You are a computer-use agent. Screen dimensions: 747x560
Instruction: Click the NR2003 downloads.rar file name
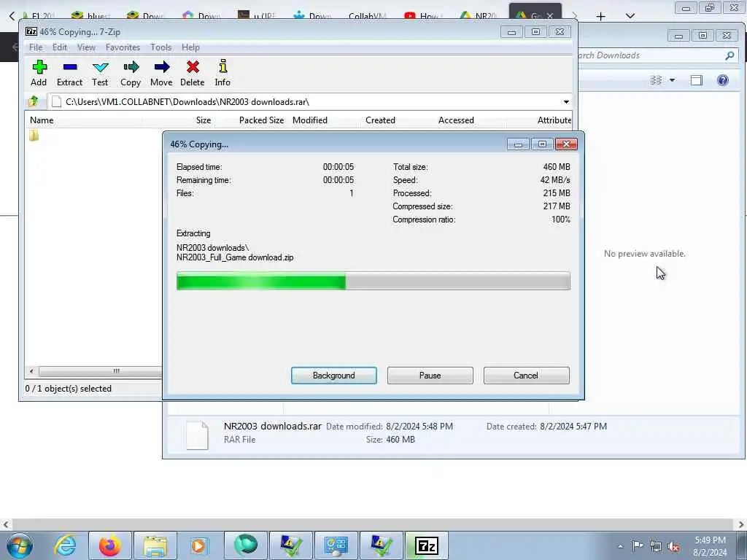point(273,426)
